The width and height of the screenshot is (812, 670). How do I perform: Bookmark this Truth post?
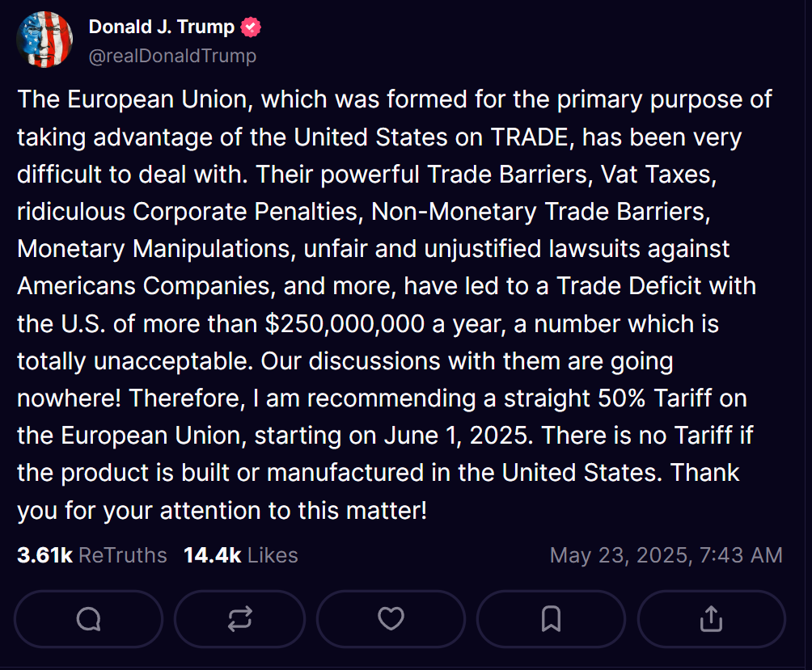click(x=551, y=619)
